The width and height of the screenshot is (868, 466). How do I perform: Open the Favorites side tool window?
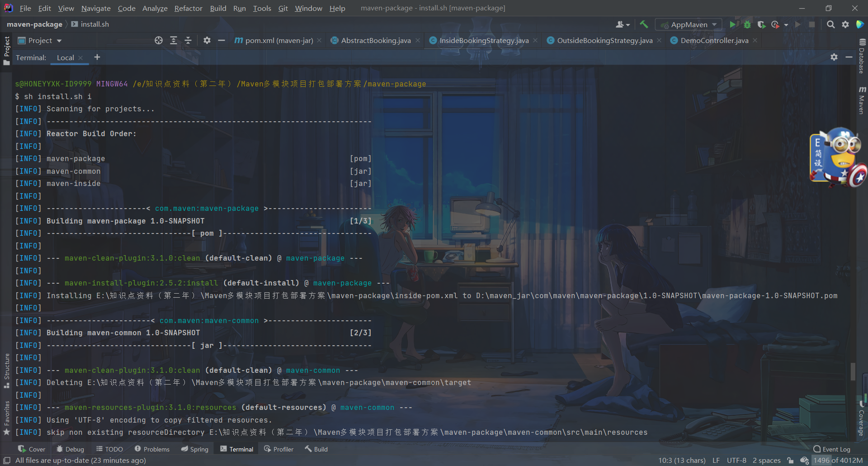click(7, 417)
